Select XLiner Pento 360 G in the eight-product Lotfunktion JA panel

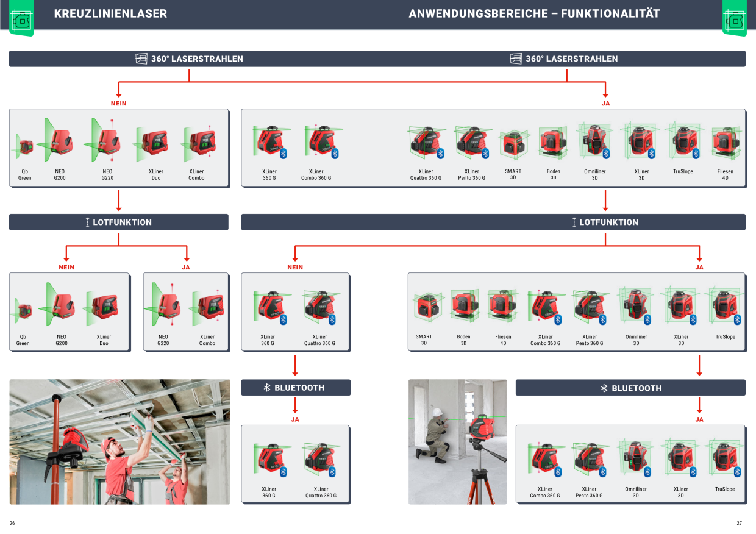click(x=589, y=307)
